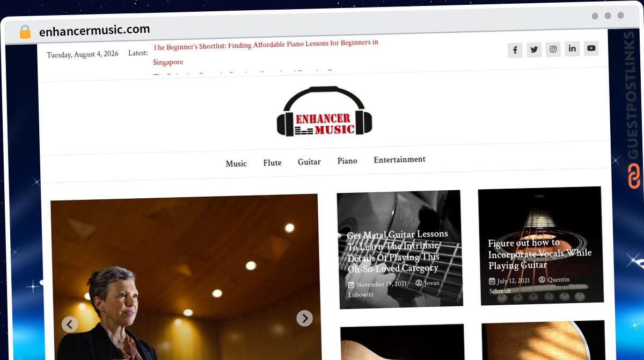Click the July 12, 2021 post date
644x360 pixels.
tap(514, 281)
